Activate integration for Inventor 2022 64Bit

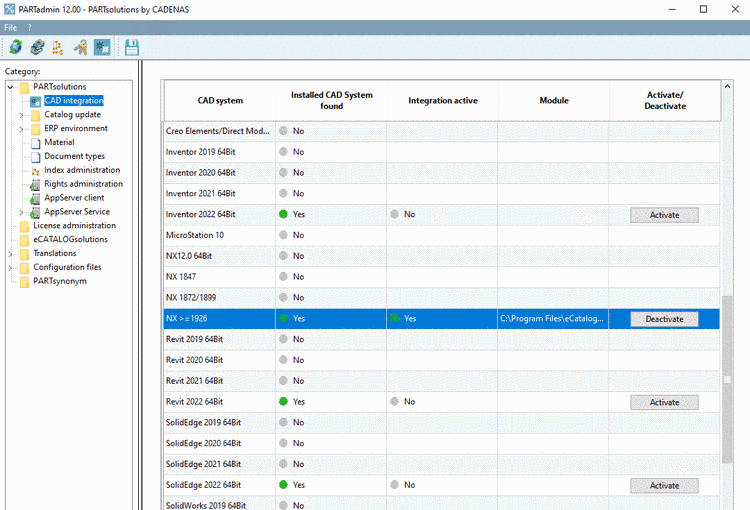pos(664,215)
